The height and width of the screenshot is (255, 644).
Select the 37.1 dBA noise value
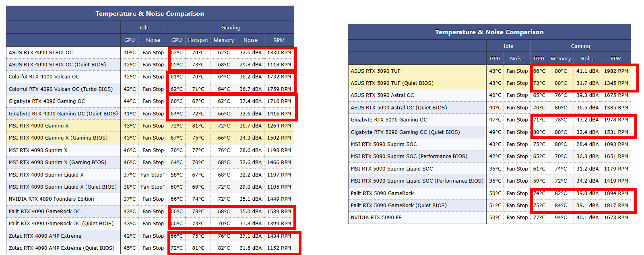[x=250, y=236]
